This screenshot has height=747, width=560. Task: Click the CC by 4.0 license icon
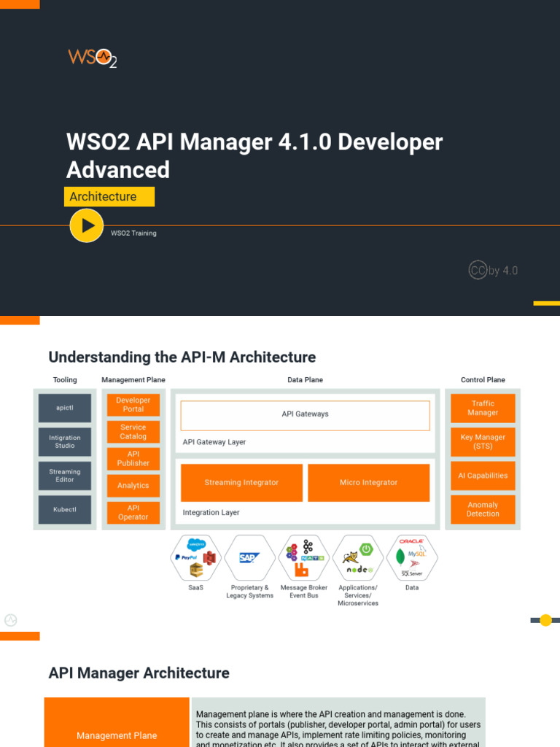pyautogui.click(x=493, y=270)
